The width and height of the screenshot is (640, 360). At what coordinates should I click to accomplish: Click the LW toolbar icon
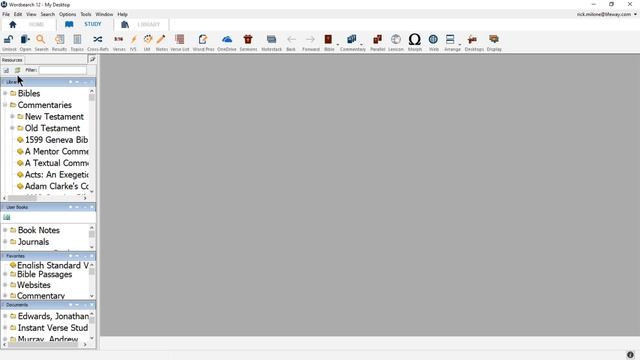click(148, 40)
